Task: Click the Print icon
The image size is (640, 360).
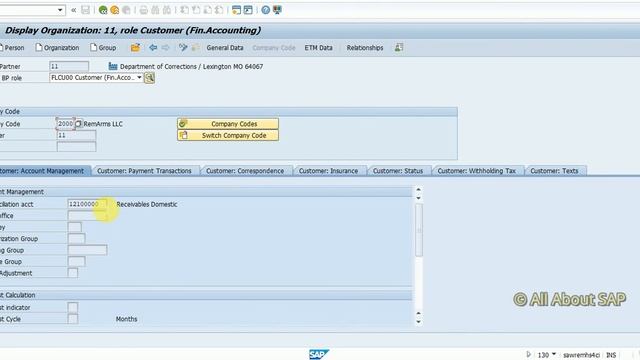Action: click(x=144, y=10)
